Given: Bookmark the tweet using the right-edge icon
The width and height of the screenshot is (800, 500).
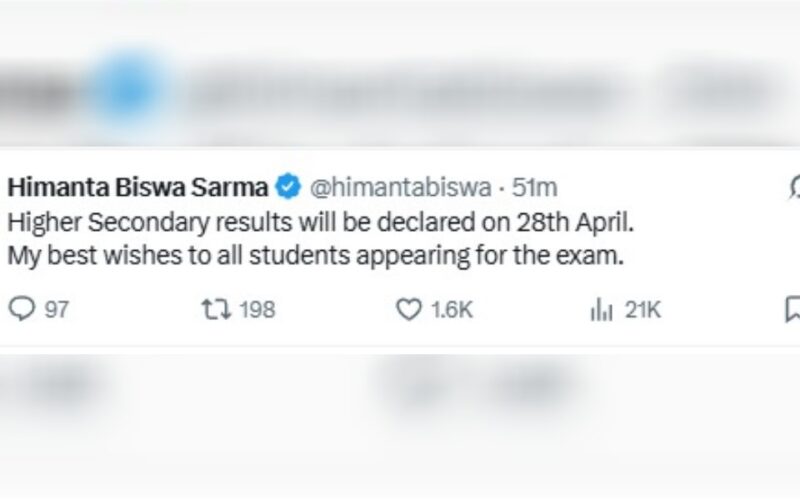Looking at the screenshot, I should coord(793,311).
